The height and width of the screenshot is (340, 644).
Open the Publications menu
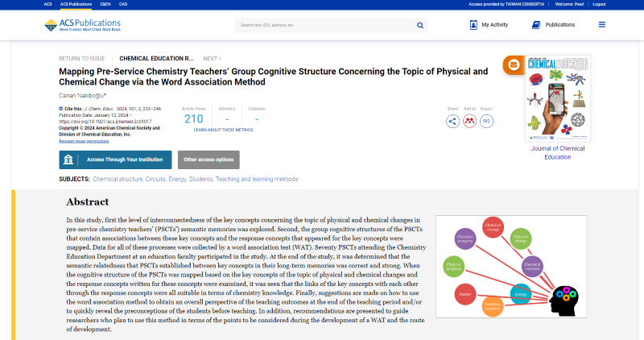pyautogui.click(x=553, y=25)
